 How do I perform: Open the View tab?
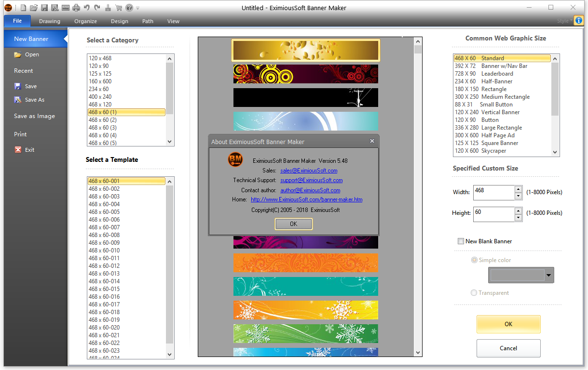click(x=173, y=21)
